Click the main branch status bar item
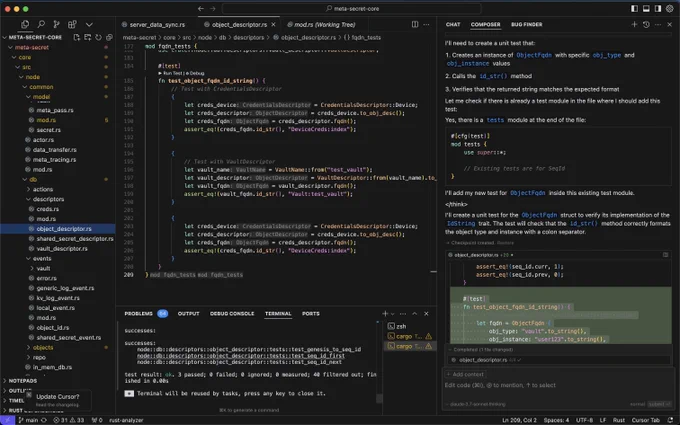The height and width of the screenshot is (425, 680). click(29, 420)
